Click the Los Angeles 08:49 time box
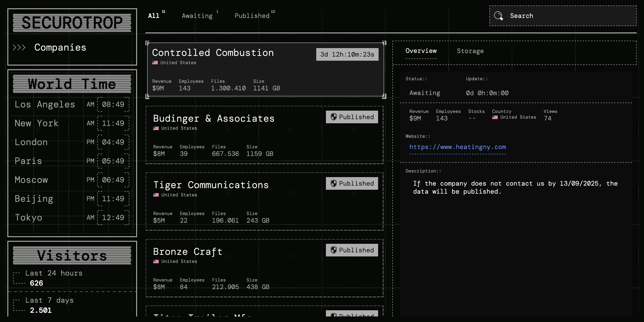The height and width of the screenshot is (322, 644). [113, 104]
